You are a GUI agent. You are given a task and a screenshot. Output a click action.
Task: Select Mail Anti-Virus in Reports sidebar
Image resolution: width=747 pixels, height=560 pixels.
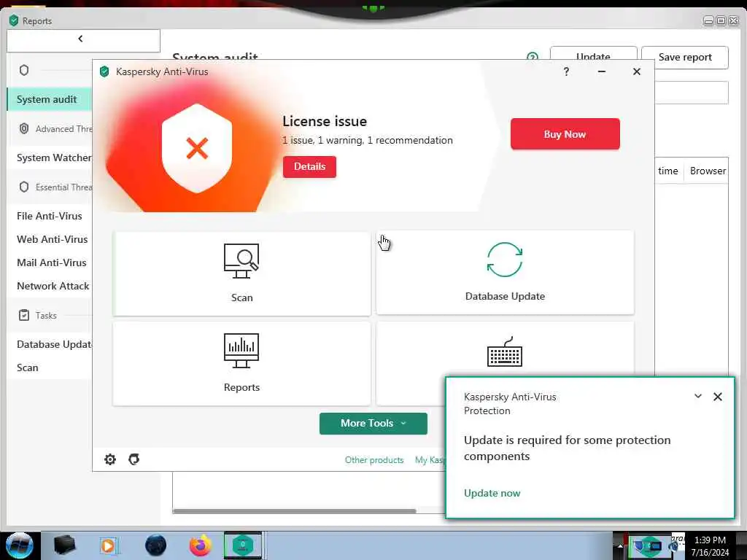50,262
